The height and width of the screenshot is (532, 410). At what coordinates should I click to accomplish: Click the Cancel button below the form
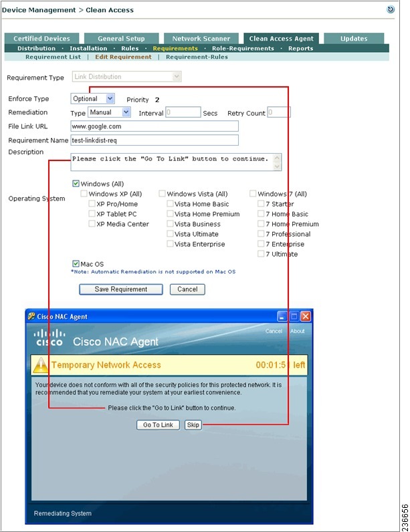click(187, 289)
